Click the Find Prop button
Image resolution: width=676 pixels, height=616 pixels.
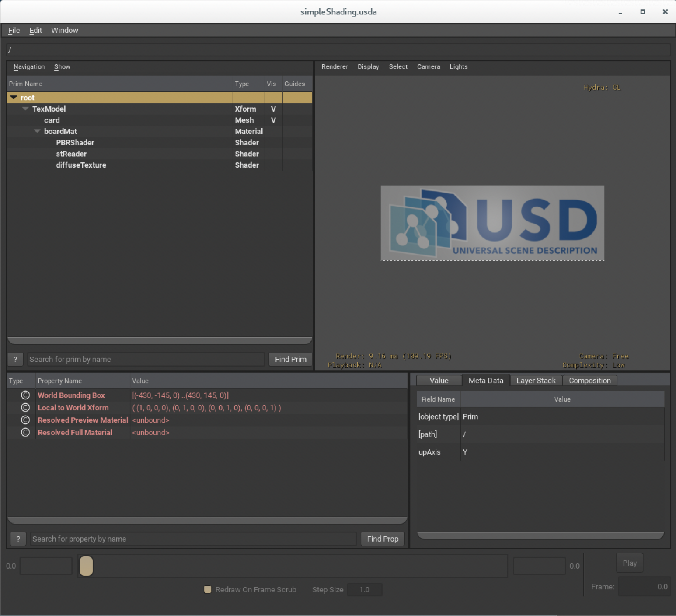tap(383, 539)
